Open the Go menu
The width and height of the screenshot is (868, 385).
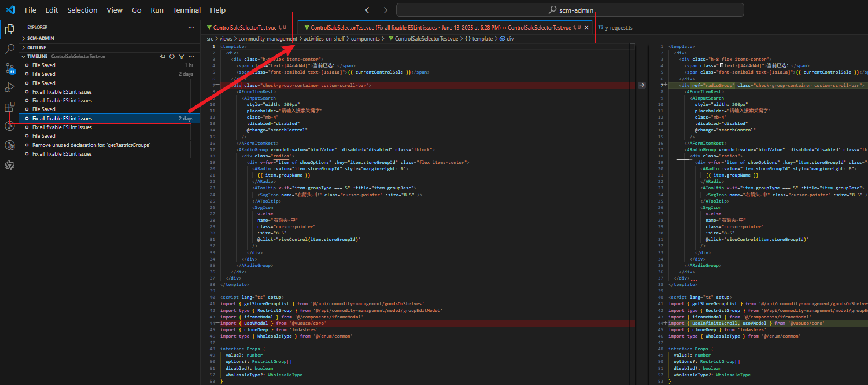tap(136, 10)
